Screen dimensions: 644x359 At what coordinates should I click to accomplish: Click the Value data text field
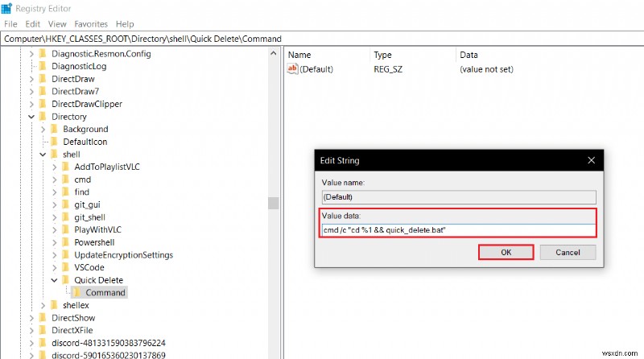(x=459, y=230)
